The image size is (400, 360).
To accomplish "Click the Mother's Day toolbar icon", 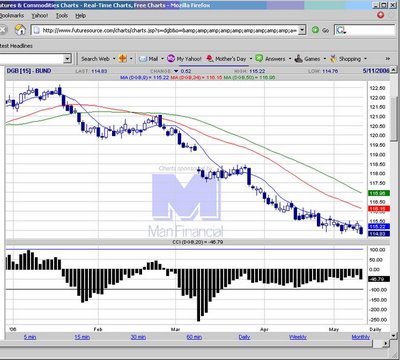I will click(x=210, y=59).
